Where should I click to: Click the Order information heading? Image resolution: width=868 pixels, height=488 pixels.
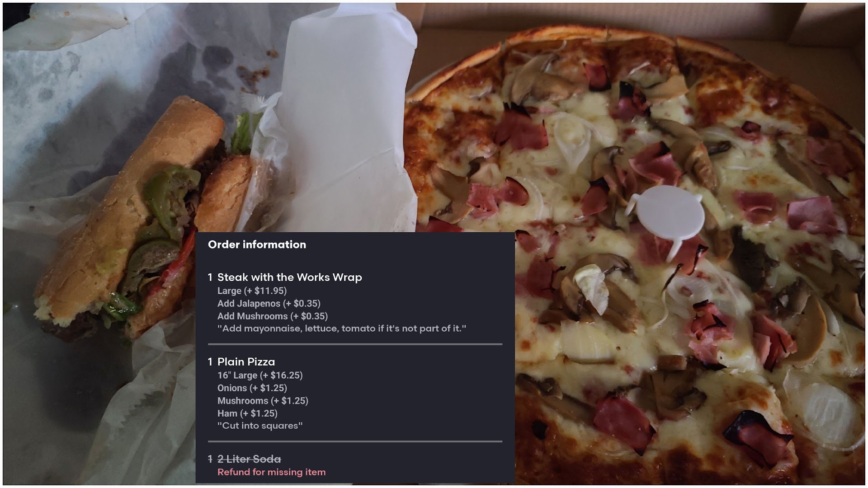[x=257, y=244]
